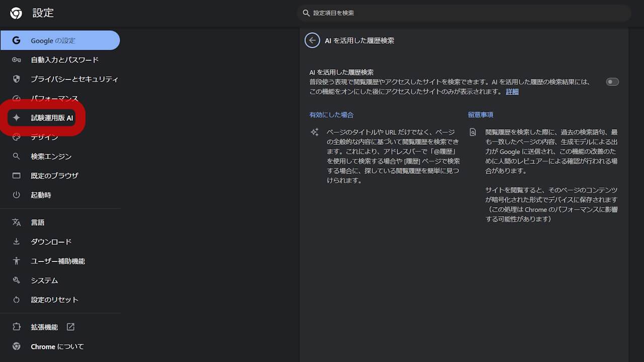Enable AI を活用した履歴検索 with its switch
Image resolution: width=644 pixels, height=362 pixels.
(x=612, y=81)
